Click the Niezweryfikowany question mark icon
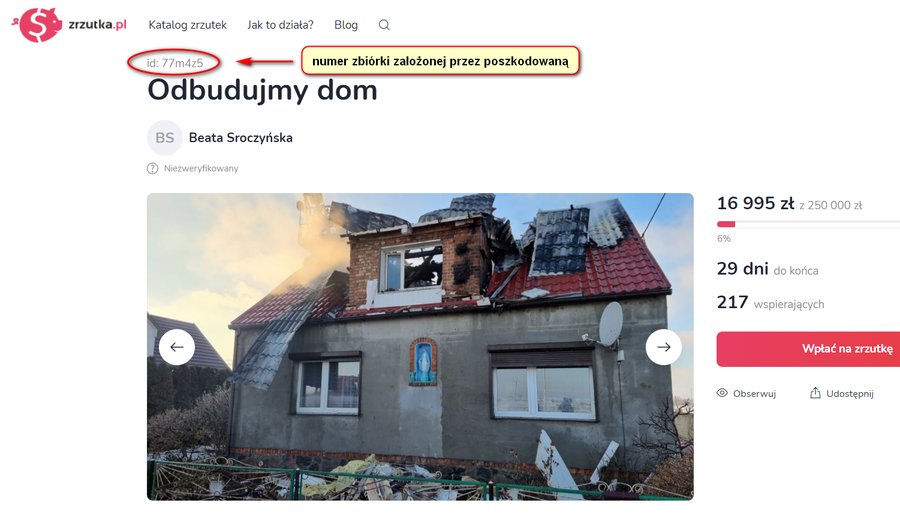This screenshot has height=515, width=900. point(152,168)
